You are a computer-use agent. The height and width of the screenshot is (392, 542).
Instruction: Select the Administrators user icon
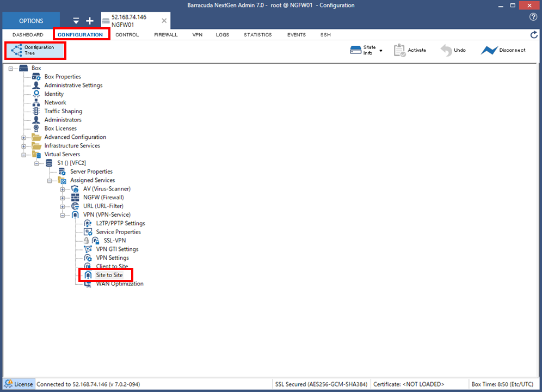36,120
